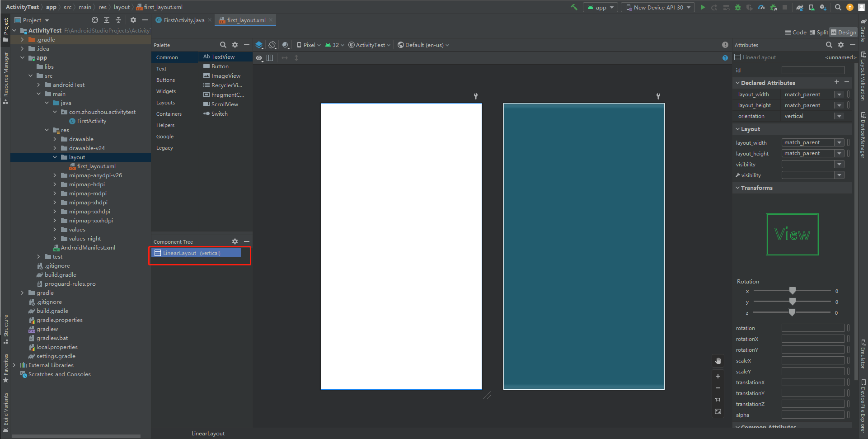Click the Debug app bug icon
Screen dimensions: 868x439
click(738, 7)
